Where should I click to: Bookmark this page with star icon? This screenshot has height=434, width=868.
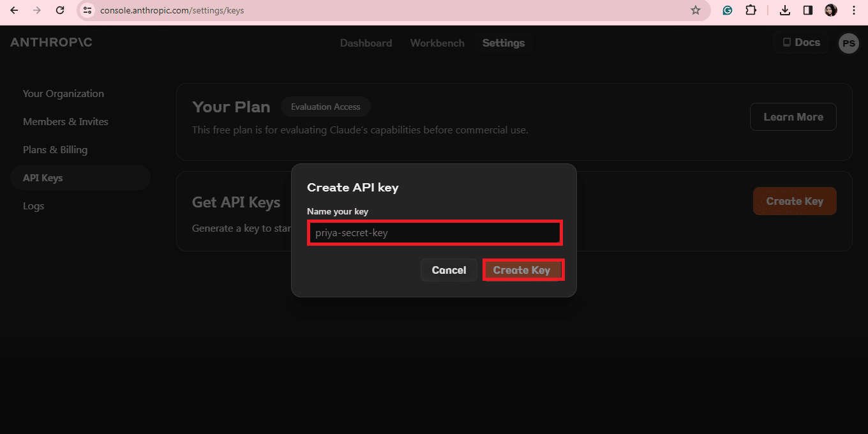696,10
